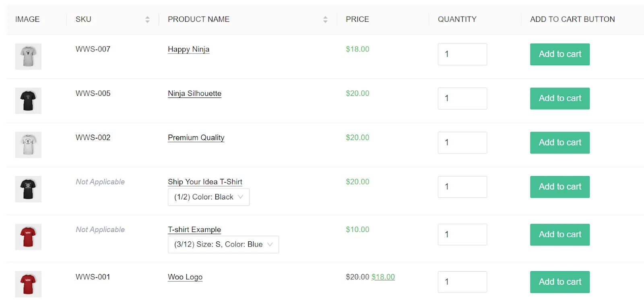Sort products using the Product Name arrows

click(325, 19)
